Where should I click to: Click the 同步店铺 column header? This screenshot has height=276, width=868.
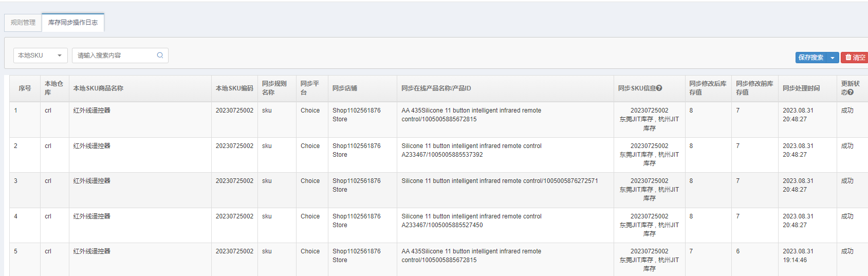[x=345, y=88]
